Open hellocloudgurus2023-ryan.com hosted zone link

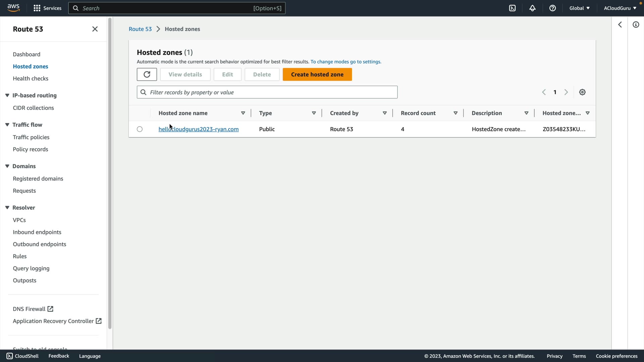[x=199, y=129]
